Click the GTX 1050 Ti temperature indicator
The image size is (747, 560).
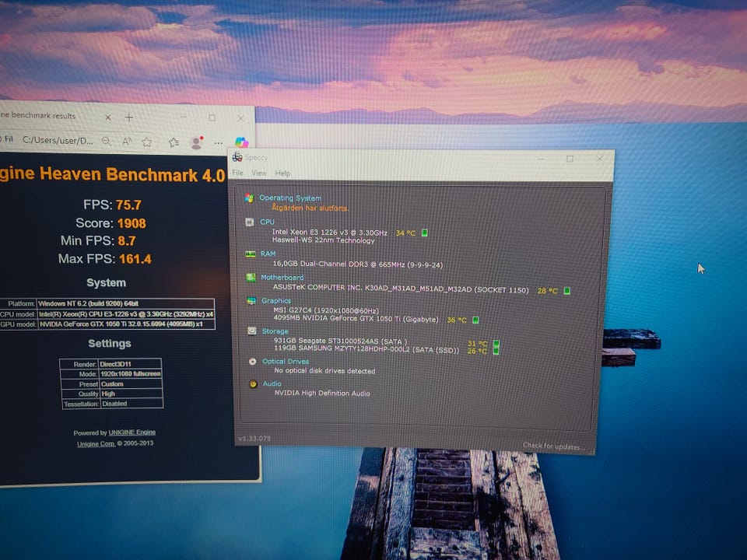(x=475, y=320)
